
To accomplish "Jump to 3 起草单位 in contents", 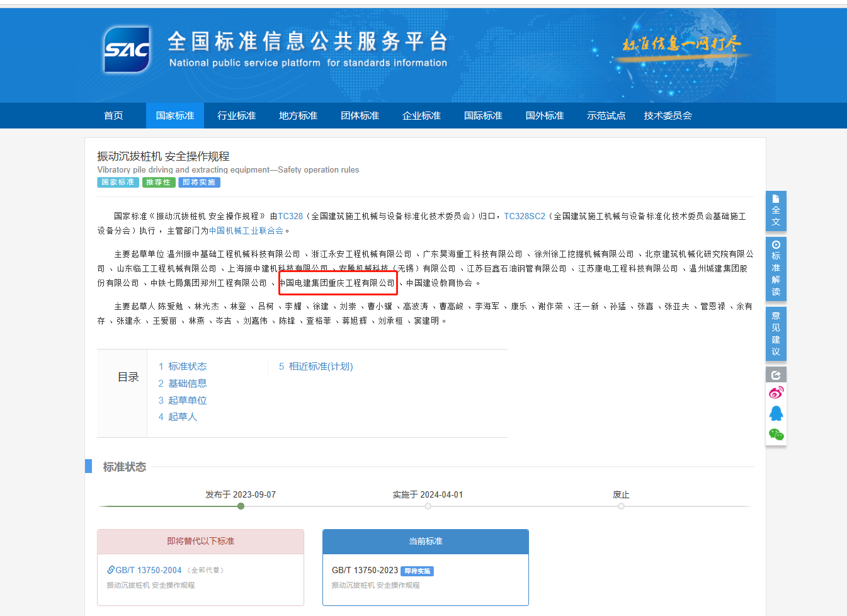I will click(x=183, y=400).
